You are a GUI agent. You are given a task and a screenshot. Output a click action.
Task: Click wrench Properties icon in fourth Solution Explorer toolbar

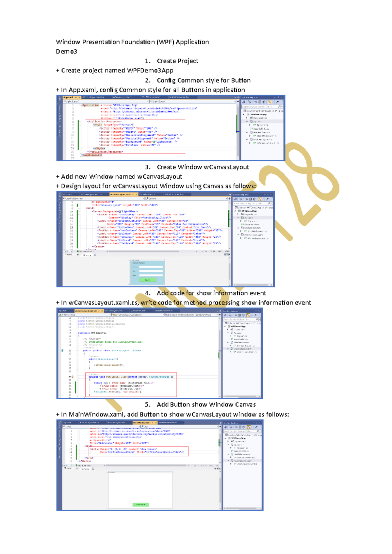pyautogui.click(x=256, y=427)
